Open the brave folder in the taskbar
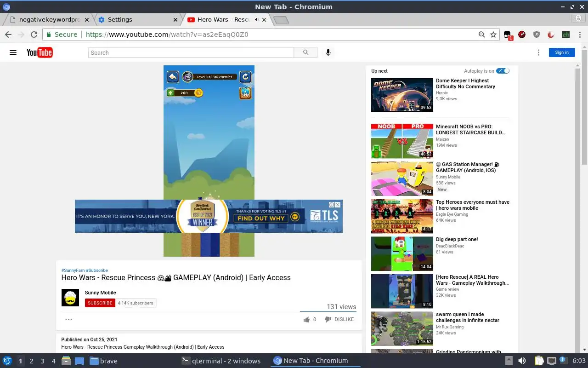 pos(103,361)
